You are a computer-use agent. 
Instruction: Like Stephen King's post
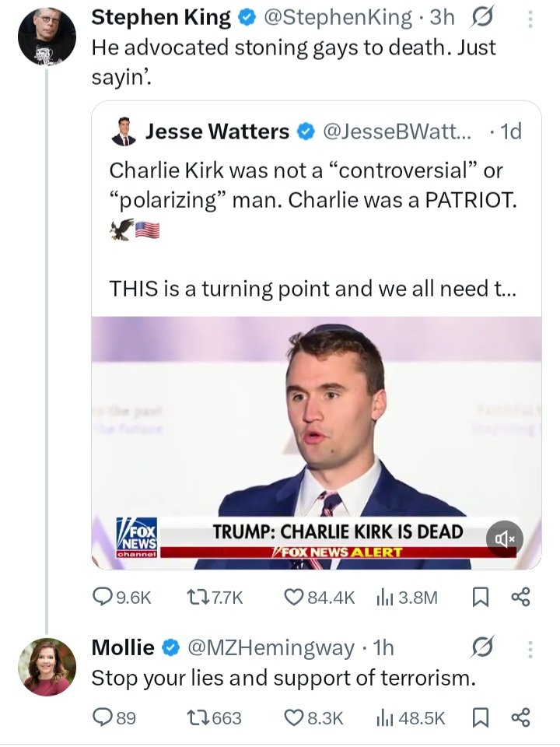click(292, 598)
